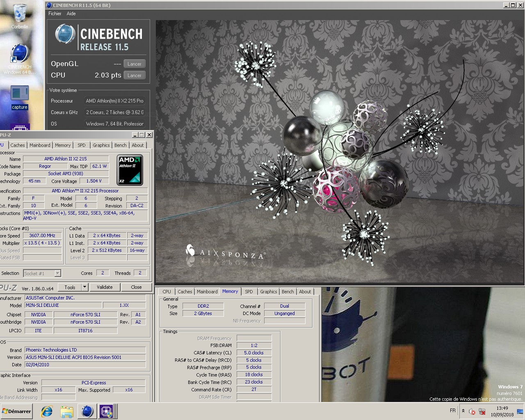
Task: Select the capture desktop icon
Action: coord(20,98)
